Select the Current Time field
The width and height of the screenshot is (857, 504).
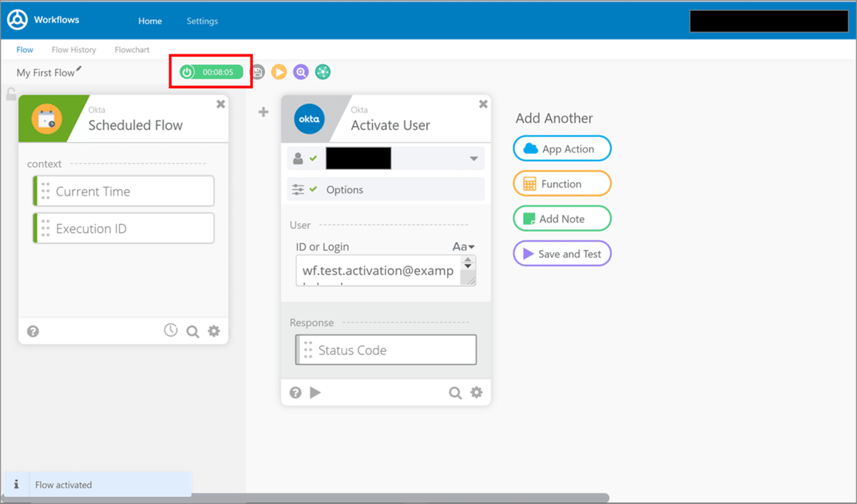point(124,191)
